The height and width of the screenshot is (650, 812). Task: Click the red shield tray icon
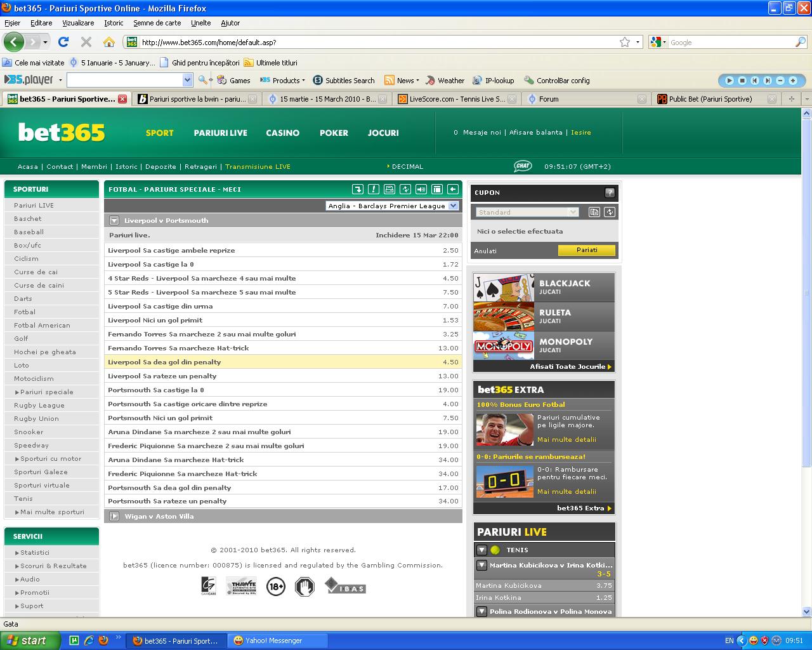[764, 640]
